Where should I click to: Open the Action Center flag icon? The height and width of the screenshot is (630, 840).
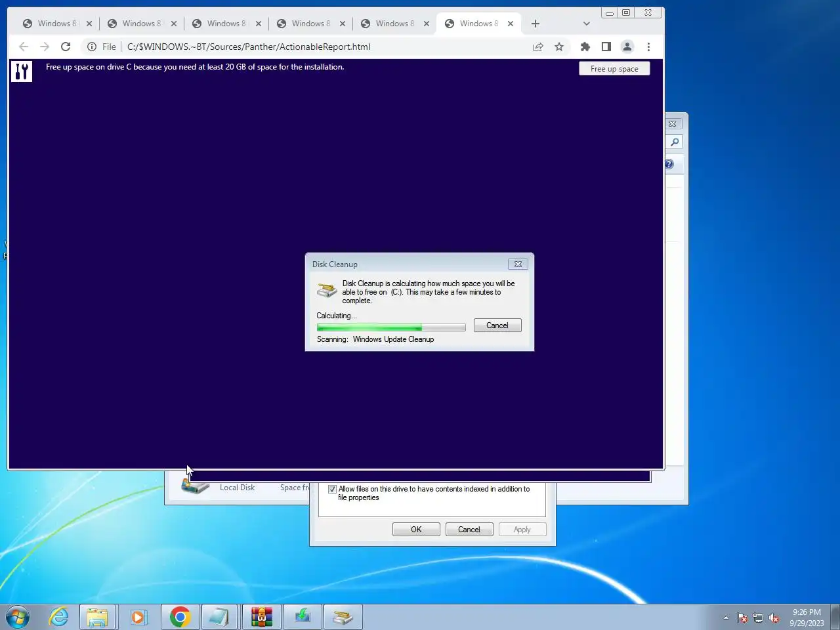742,618
